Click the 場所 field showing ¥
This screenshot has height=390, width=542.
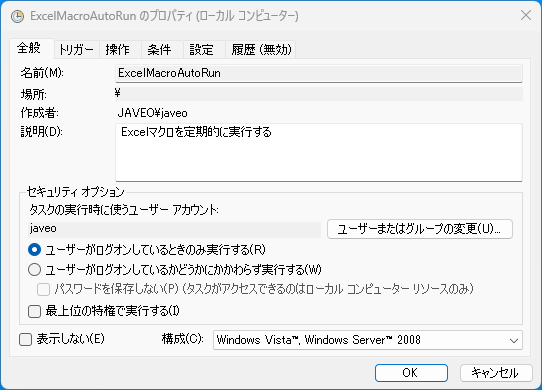319,94
